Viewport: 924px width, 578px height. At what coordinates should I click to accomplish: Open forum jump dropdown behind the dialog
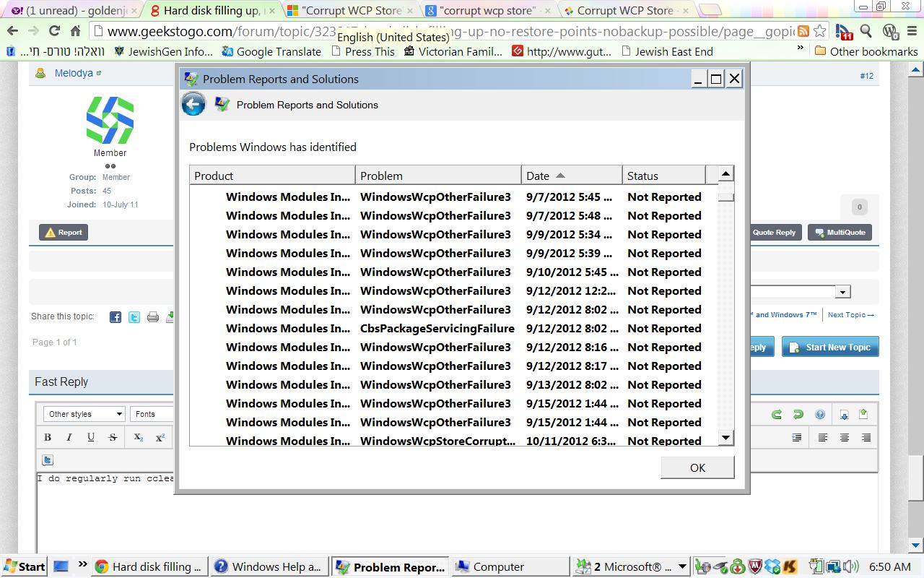pyautogui.click(x=842, y=292)
